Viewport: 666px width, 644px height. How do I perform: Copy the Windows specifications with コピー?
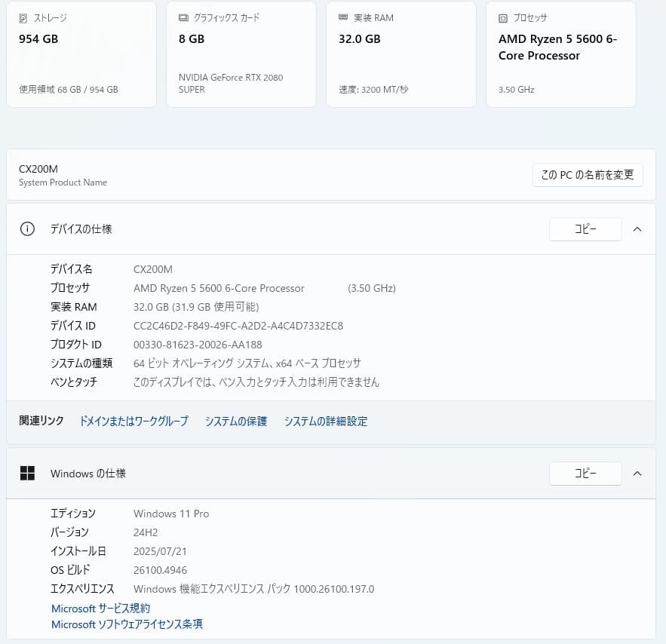click(585, 474)
